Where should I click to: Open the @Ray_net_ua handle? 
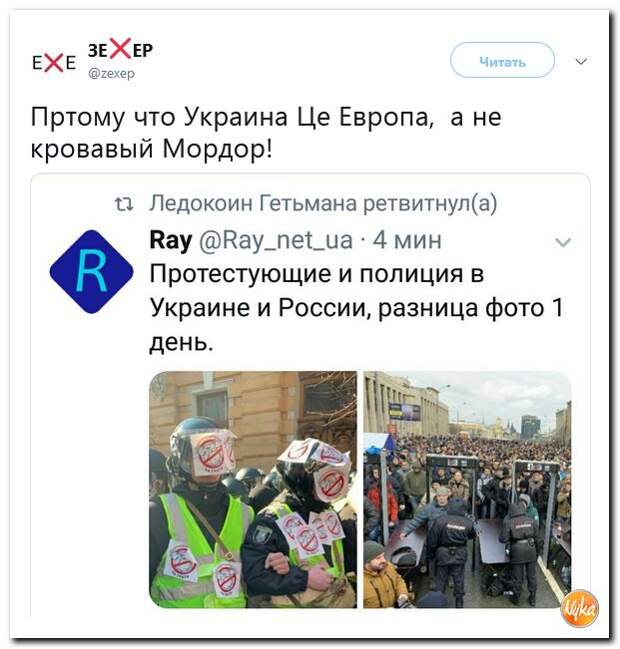[x=276, y=240]
